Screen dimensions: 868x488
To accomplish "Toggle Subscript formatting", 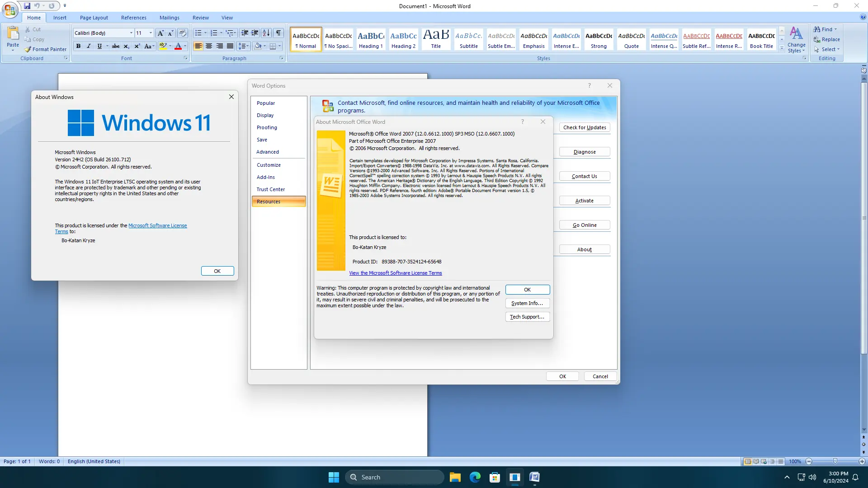I will tap(127, 46).
